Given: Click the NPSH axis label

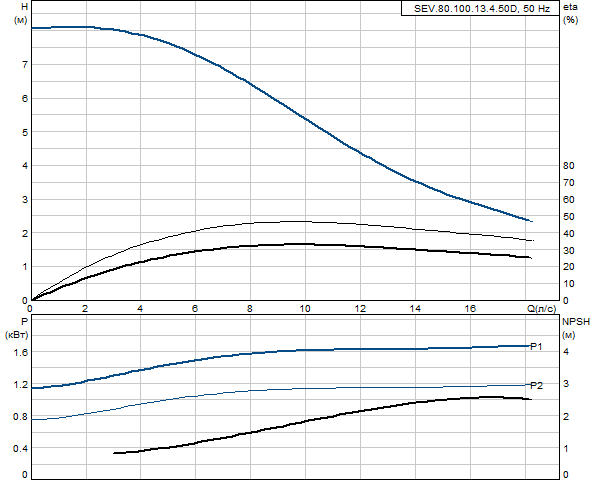Looking at the screenshot, I should pos(576,322).
